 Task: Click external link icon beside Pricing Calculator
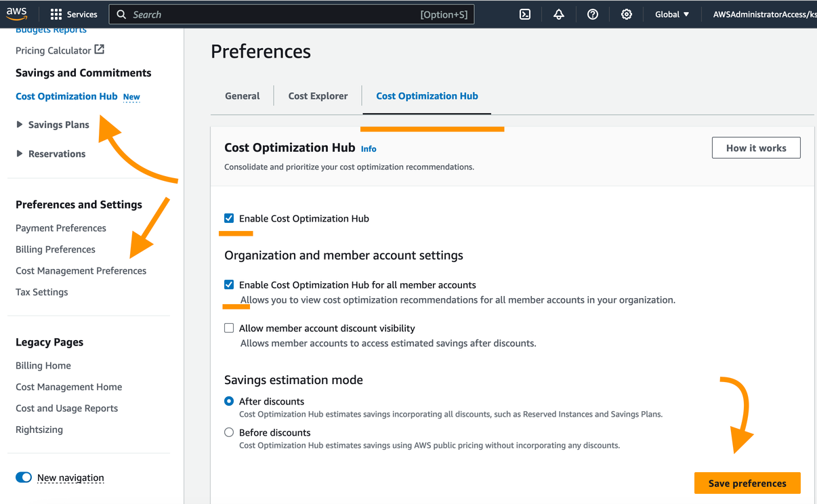click(x=99, y=49)
